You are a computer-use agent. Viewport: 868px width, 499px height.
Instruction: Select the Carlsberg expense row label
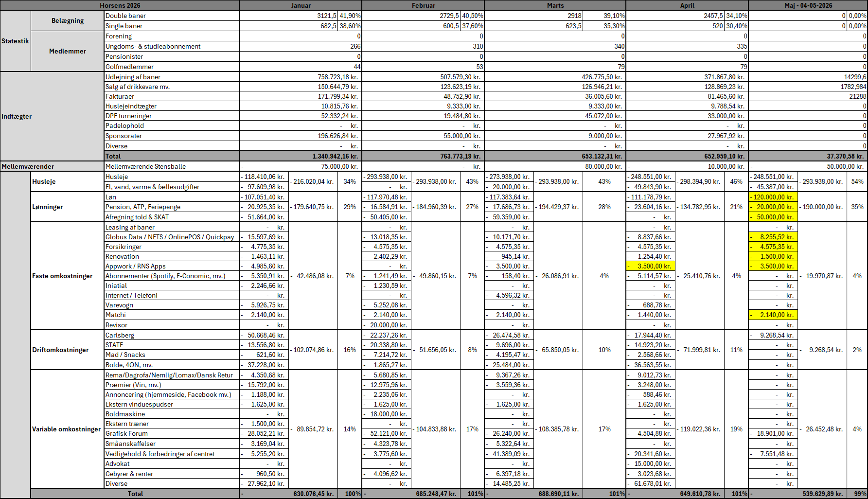coord(172,335)
